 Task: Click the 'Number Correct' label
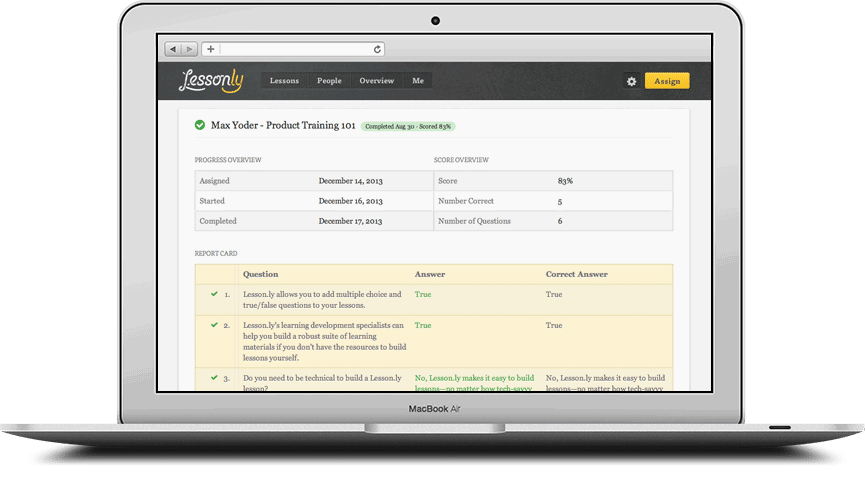[466, 201]
